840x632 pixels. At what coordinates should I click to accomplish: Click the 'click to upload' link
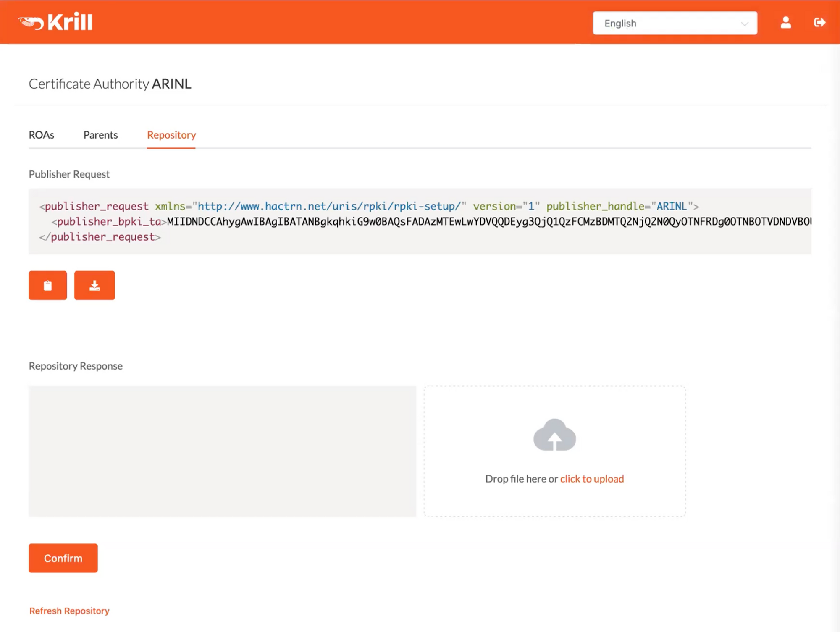(591, 479)
